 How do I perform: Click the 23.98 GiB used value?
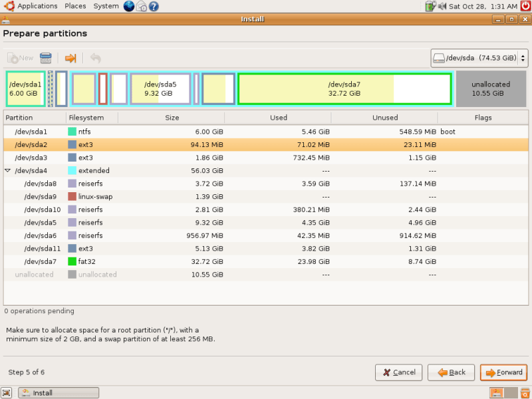[313, 261]
